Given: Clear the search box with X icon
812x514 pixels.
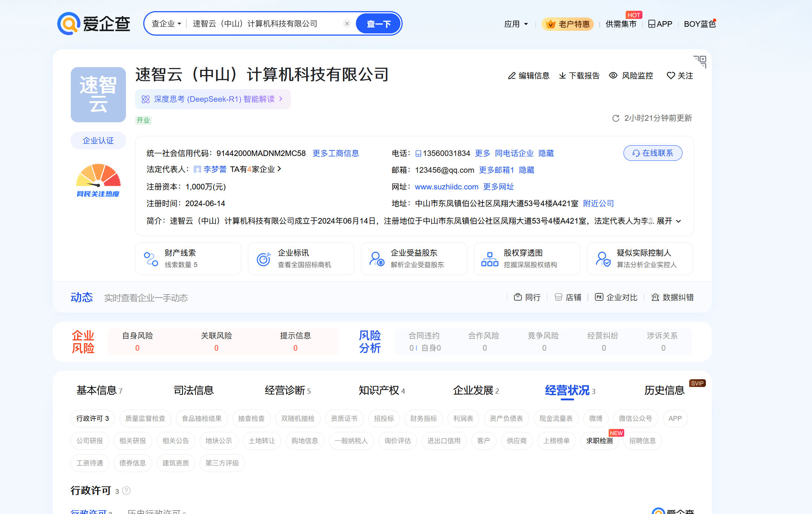Looking at the screenshot, I should 347,24.
